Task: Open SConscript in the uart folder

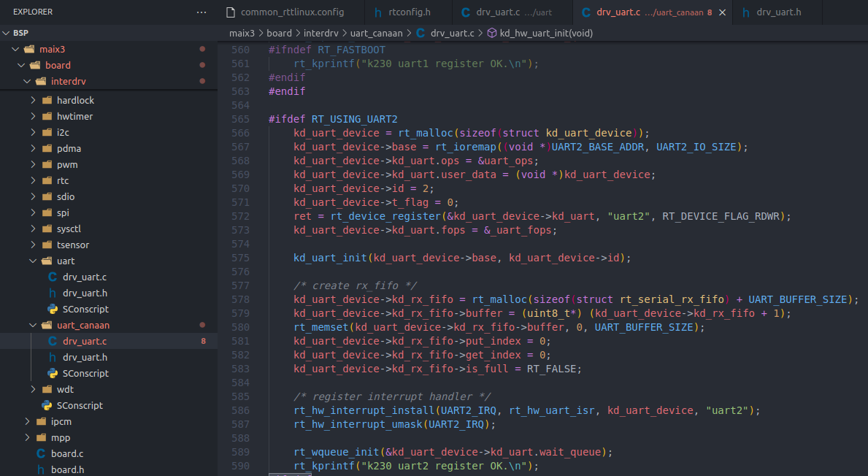Action: [x=85, y=309]
